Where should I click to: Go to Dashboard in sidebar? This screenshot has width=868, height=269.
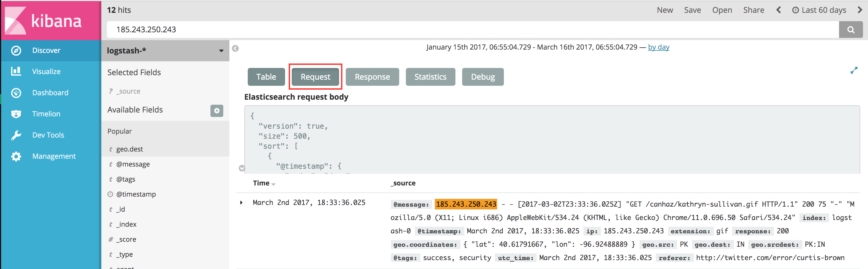(51, 93)
